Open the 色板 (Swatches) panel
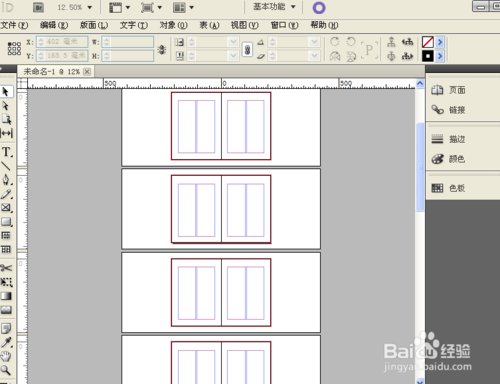The height and width of the screenshot is (384, 500). tap(448, 188)
